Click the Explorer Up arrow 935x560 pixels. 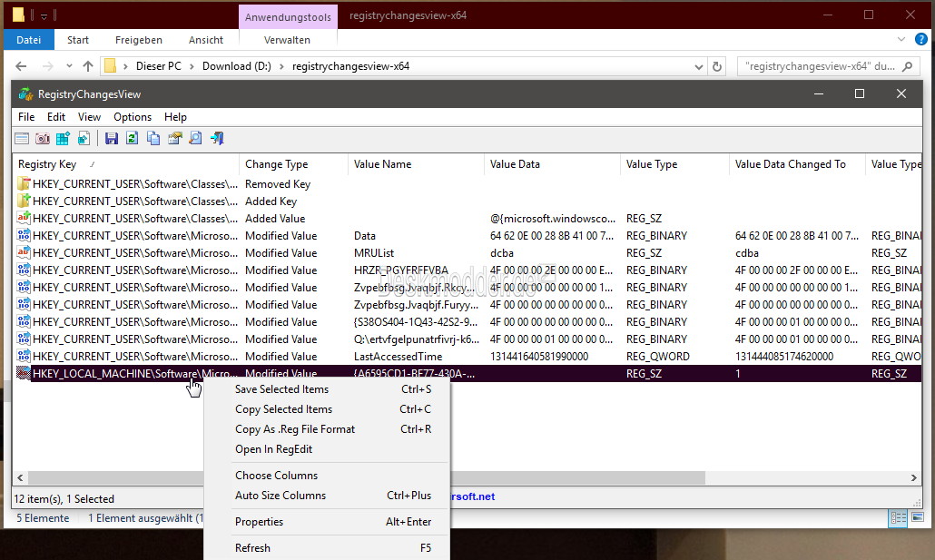point(88,66)
